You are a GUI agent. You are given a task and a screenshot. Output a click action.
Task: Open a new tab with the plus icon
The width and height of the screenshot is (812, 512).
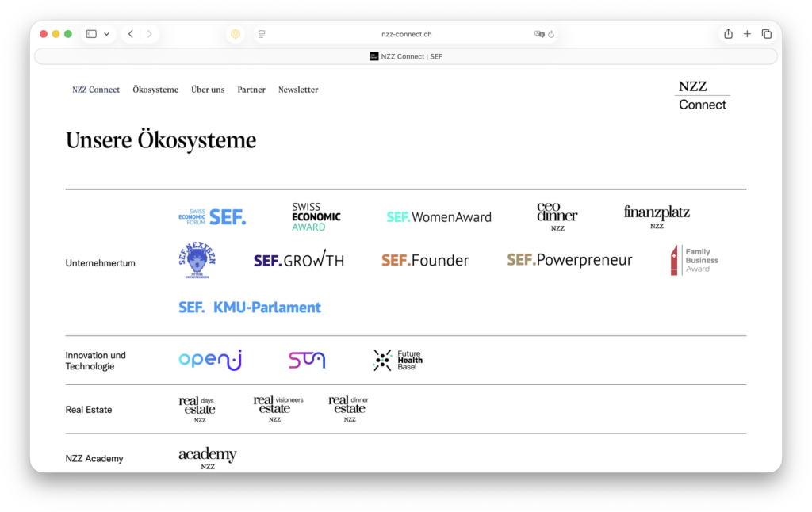click(x=747, y=34)
